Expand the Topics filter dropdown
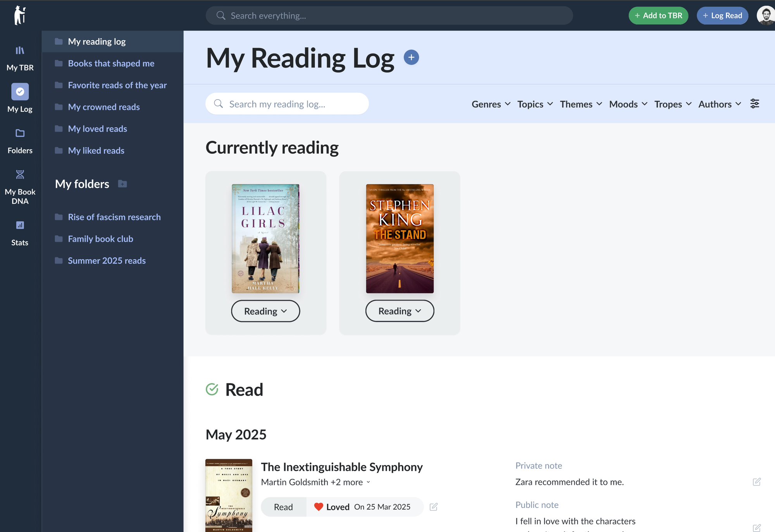This screenshot has height=532, width=775. [x=535, y=104]
